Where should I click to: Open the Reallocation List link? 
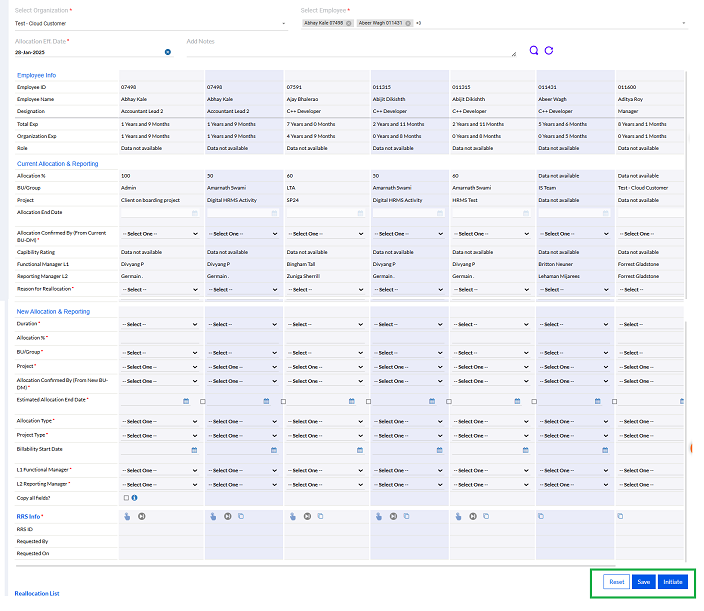[x=37, y=593]
